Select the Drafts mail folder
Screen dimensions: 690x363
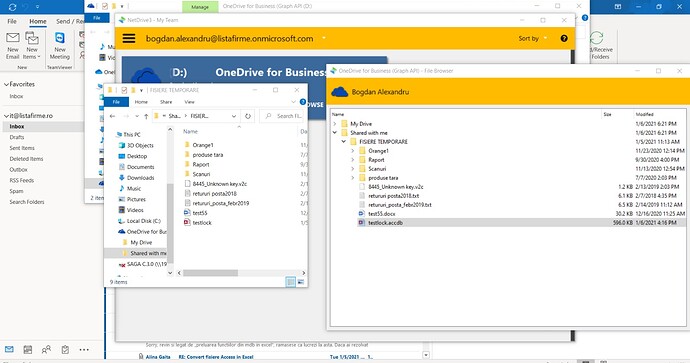point(17,137)
